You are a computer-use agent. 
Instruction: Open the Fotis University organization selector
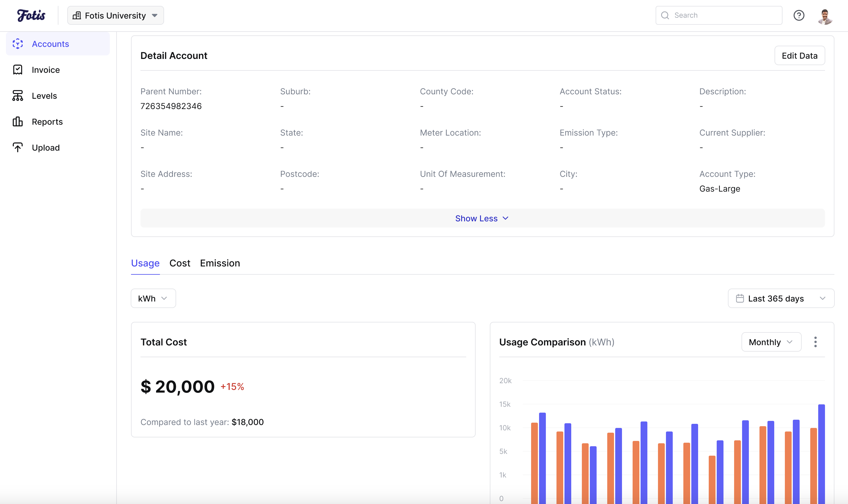[115, 15]
